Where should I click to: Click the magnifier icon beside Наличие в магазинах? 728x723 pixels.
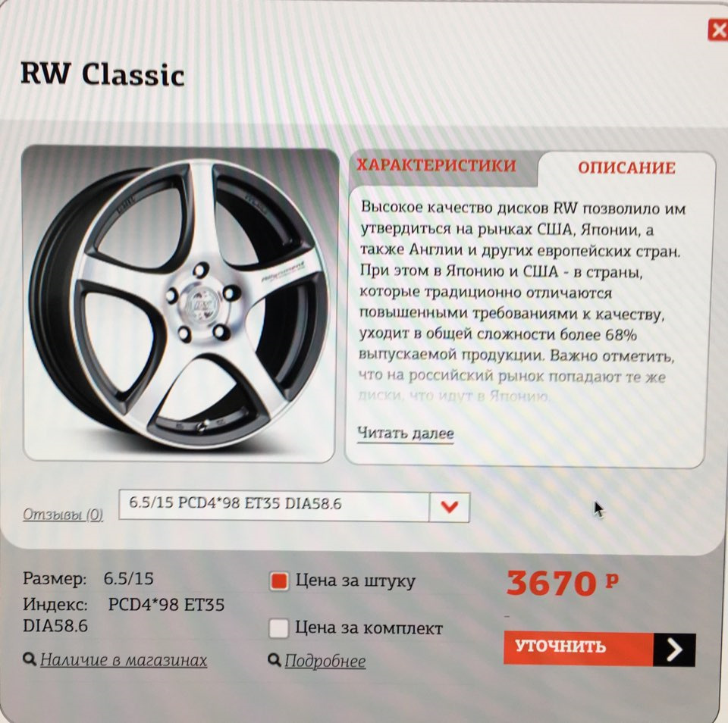click(30, 659)
